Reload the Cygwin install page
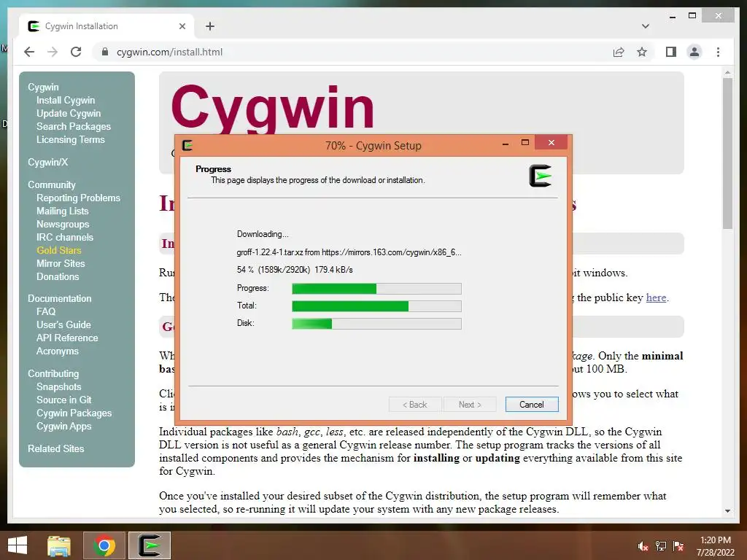Viewport: 747px width, 560px height. tap(76, 52)
